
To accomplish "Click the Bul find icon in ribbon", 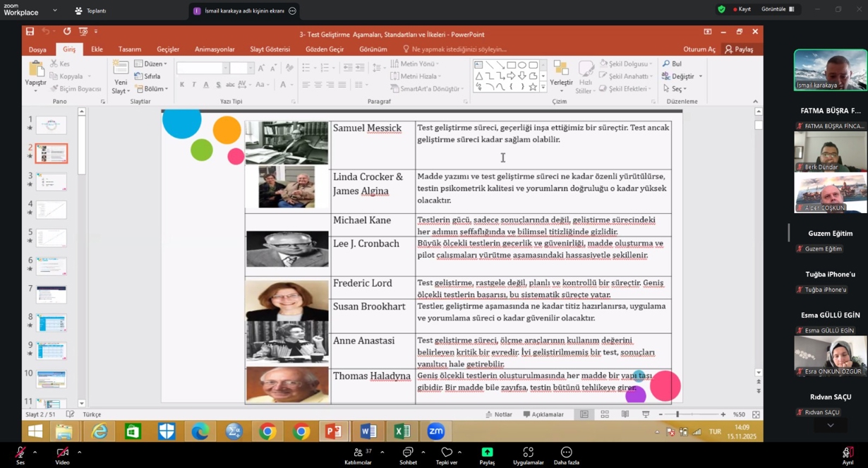I will 672,64.
